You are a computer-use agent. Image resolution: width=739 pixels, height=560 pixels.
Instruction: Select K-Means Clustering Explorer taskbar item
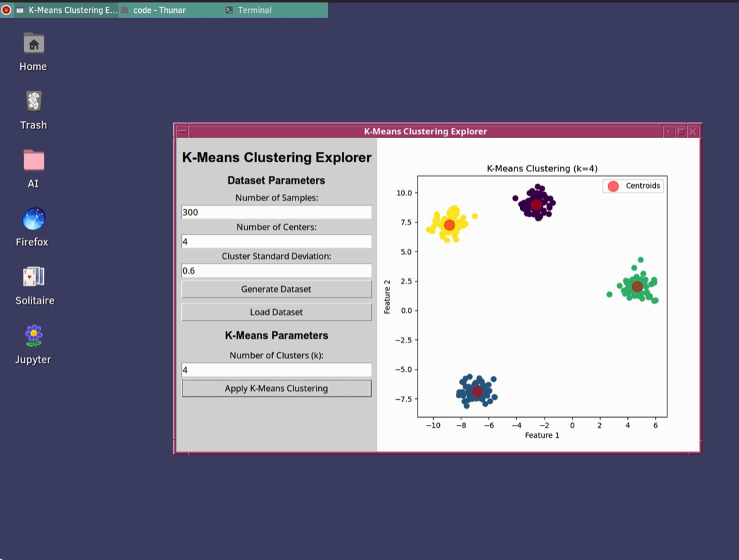tap(67, 10)
